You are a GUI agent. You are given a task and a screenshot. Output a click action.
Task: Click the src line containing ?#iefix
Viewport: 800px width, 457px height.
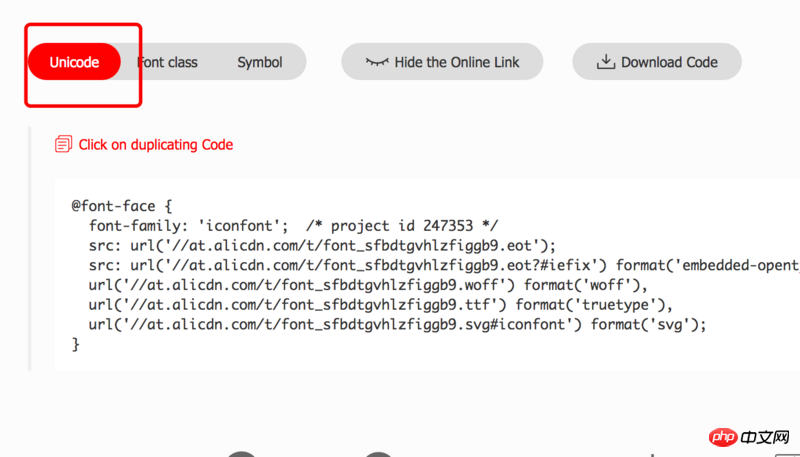[444, 265]
